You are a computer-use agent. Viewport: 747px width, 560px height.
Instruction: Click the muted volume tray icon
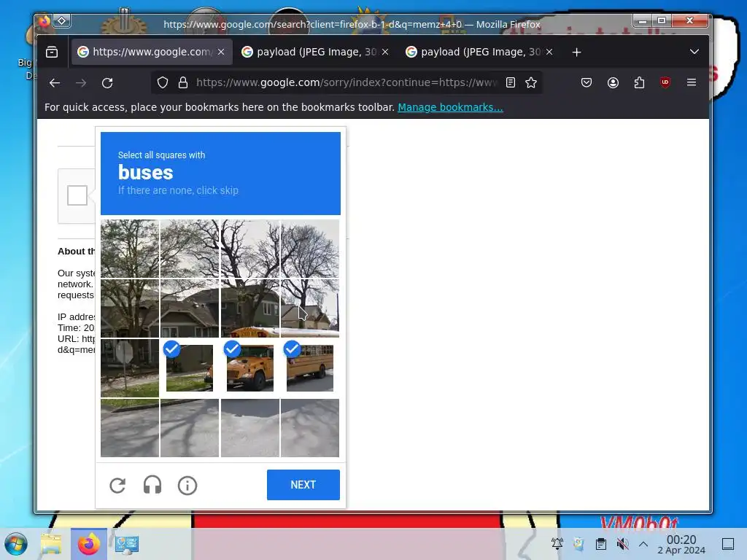622,543
